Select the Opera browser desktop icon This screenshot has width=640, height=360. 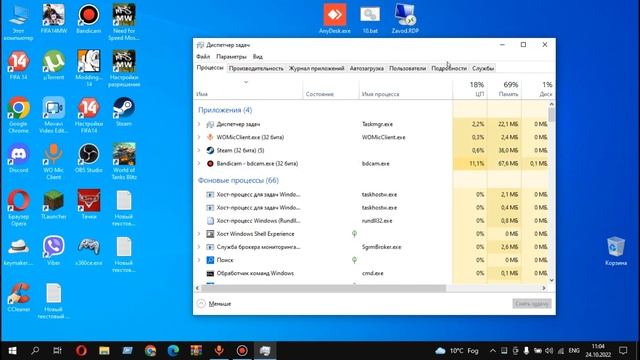pos(18,208)
